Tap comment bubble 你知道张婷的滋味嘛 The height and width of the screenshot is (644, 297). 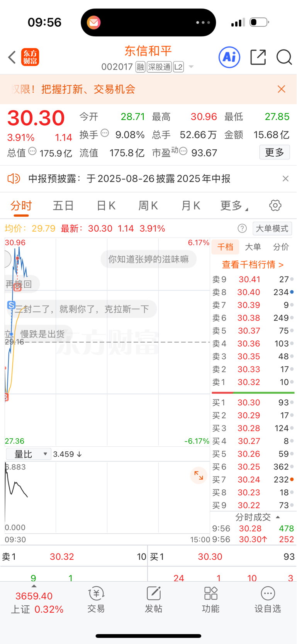[148, 259]
